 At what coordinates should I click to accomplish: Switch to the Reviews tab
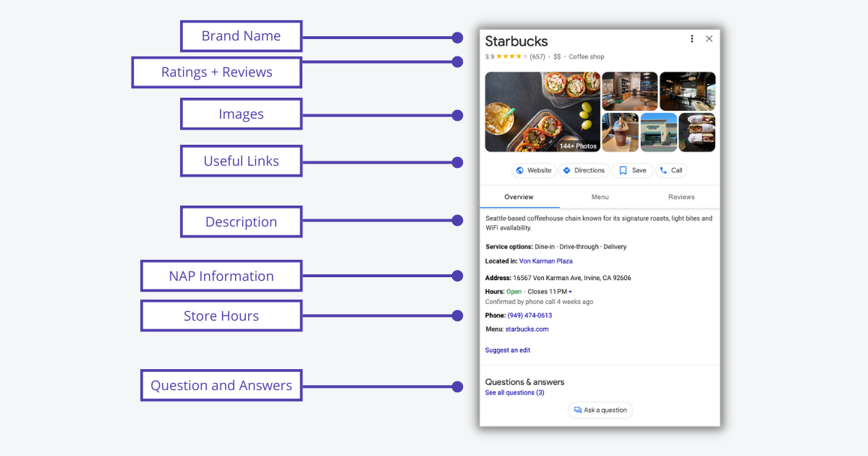tap(681, 197)
